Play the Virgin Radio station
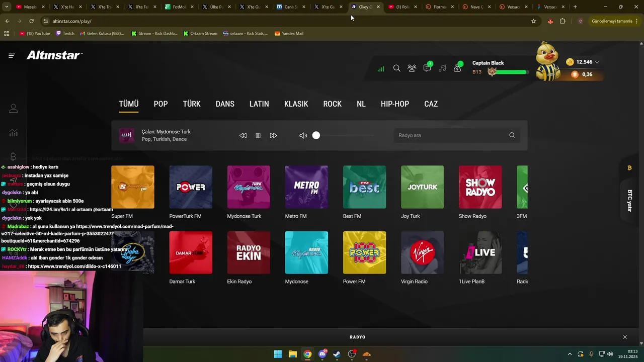Viewport: 644px width, 362px height. [422, 252]
